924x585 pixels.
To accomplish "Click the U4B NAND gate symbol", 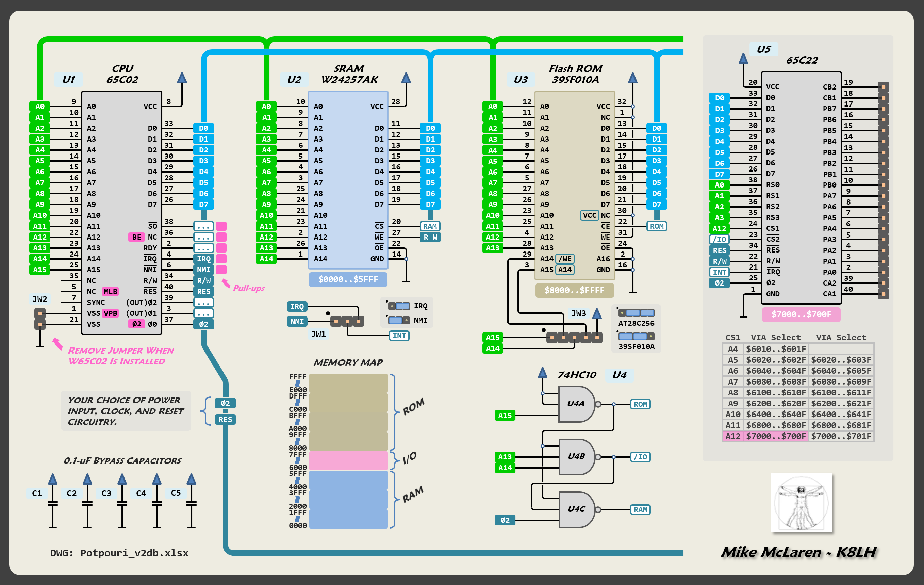I will (576, 456).
